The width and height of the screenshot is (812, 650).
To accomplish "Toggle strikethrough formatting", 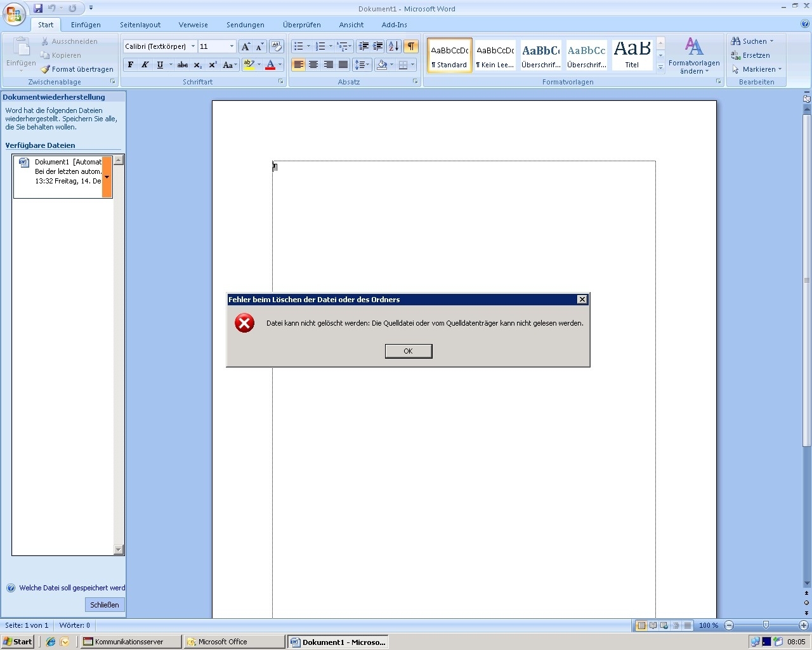I will (183, 65).
